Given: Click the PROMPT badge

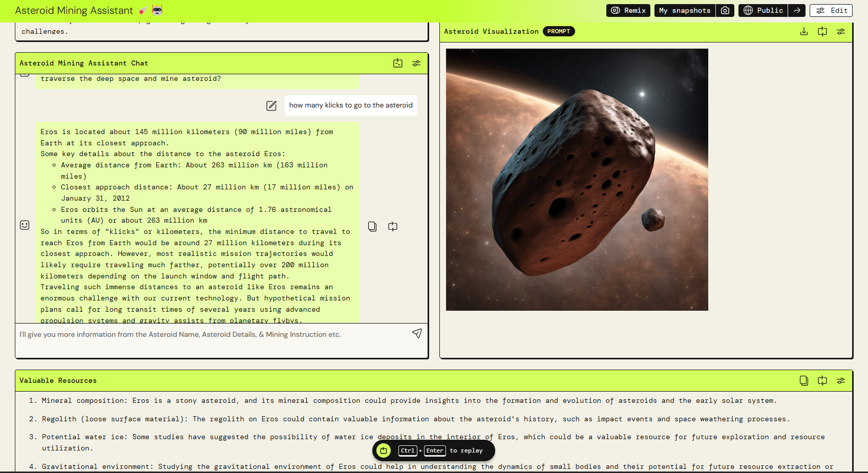Looking at the screenshot, I should click(559, 32).
